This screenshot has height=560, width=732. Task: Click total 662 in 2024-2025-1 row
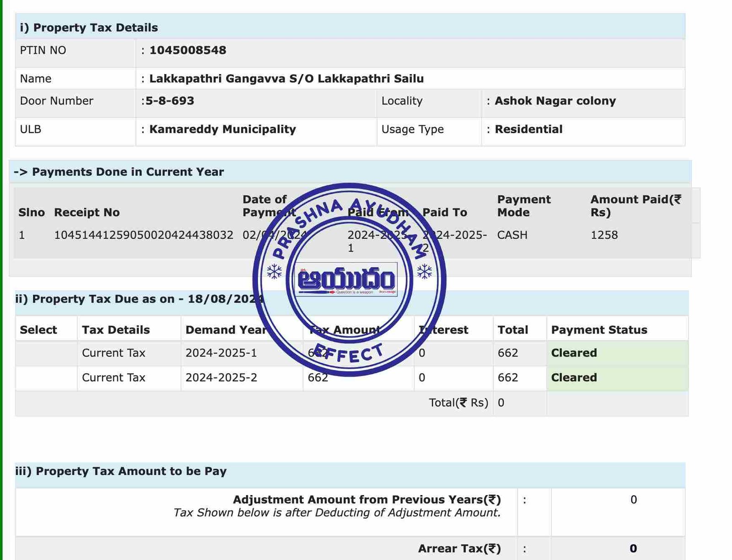tap(508, 353)
